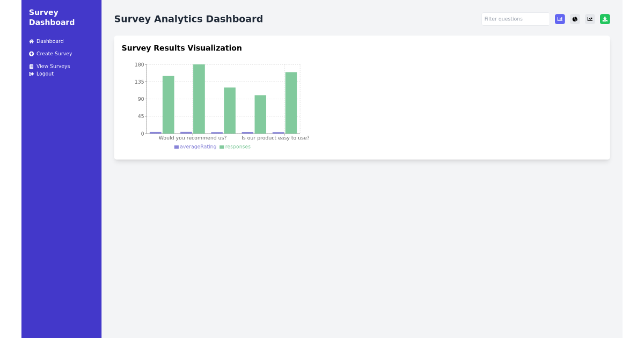Click the plus icon beside Create Survey
This screenshot has height=338, width=644.
click(x=31, y=54)
